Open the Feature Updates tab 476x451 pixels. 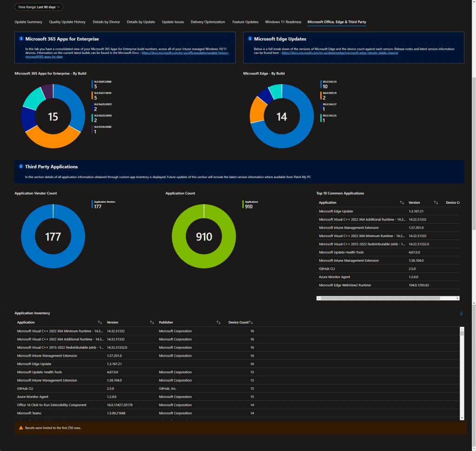[245, 22]
